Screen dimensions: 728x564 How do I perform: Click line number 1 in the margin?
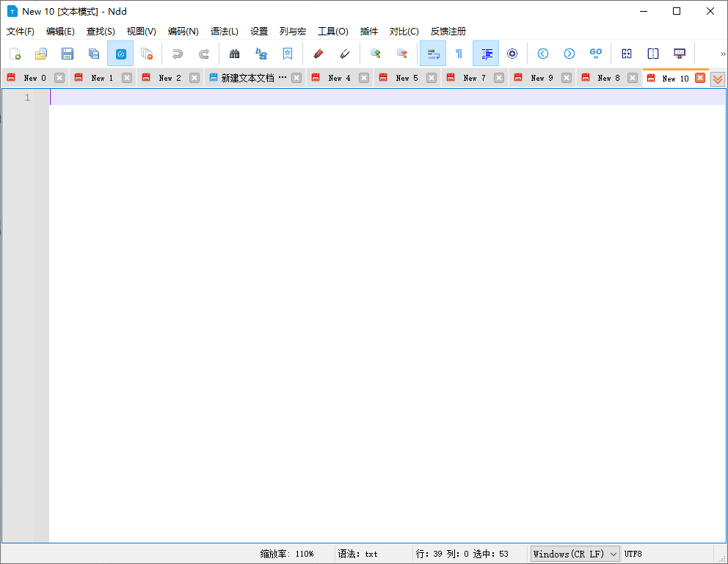(x=27, y=97)
